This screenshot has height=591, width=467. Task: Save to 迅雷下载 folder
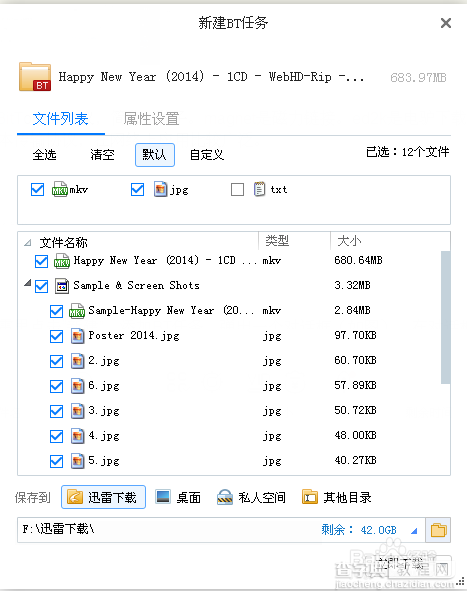103,497
